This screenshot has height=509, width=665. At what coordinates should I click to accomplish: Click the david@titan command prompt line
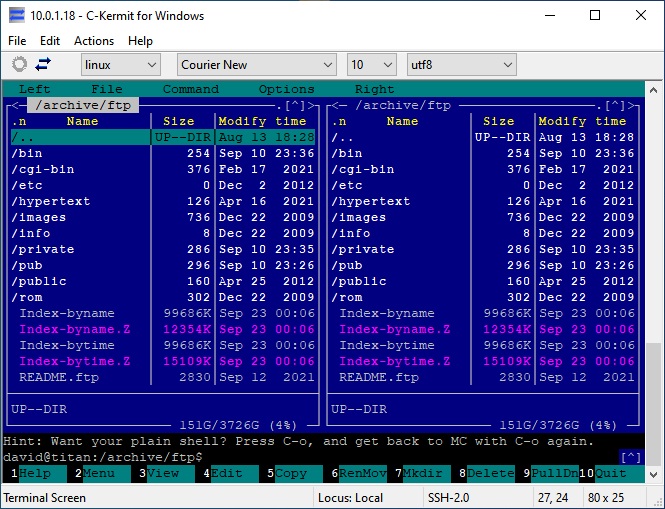(103, 457)
